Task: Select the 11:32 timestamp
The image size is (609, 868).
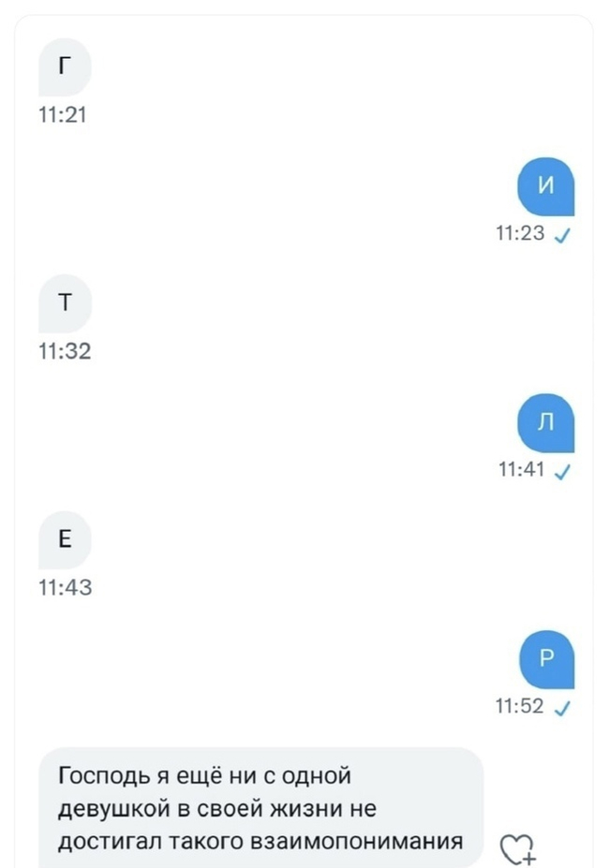Action: (64, 352)
